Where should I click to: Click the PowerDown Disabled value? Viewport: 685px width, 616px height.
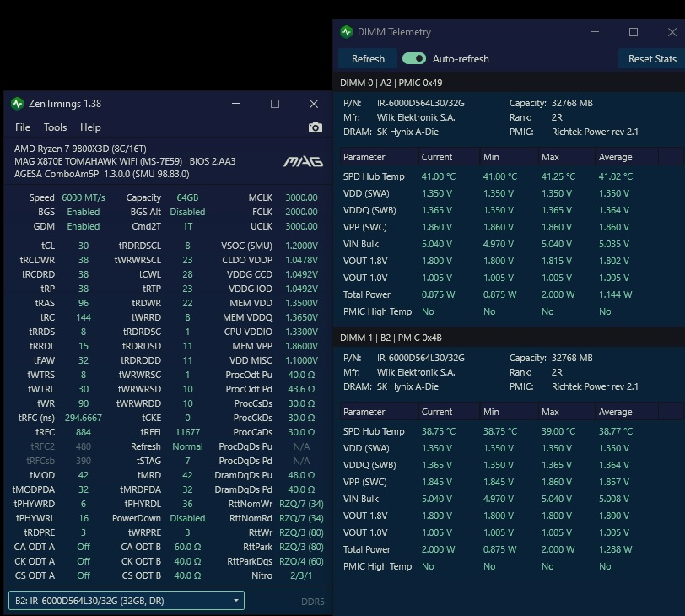click(x=187, y=518)
